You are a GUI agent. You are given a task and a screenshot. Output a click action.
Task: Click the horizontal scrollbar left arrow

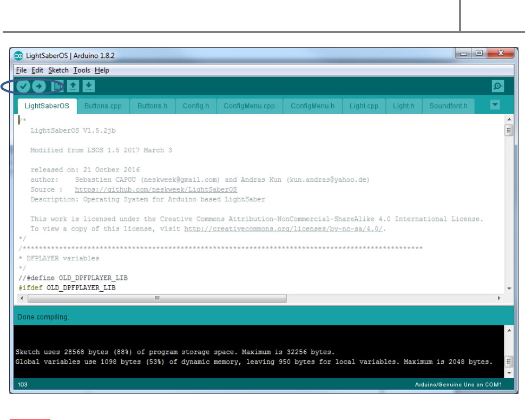click(x=22, y=298)
